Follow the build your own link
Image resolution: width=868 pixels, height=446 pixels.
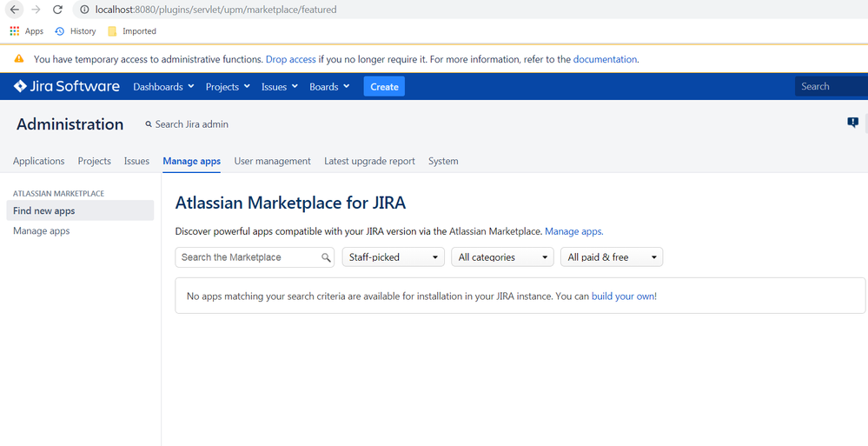(x=623, y=296)
